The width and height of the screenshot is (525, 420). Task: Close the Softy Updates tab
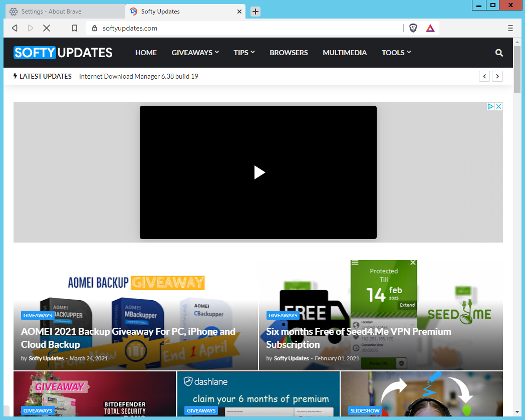tap(239, 12)
